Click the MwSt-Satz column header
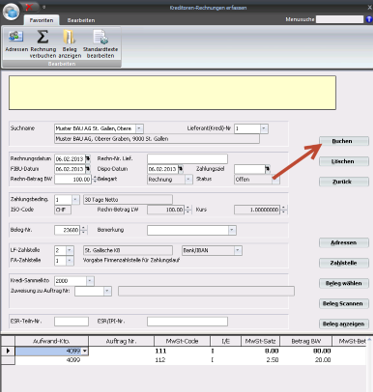Image resolution: width=373 pixels, height=392 pixels. click(x=260, y=341)
